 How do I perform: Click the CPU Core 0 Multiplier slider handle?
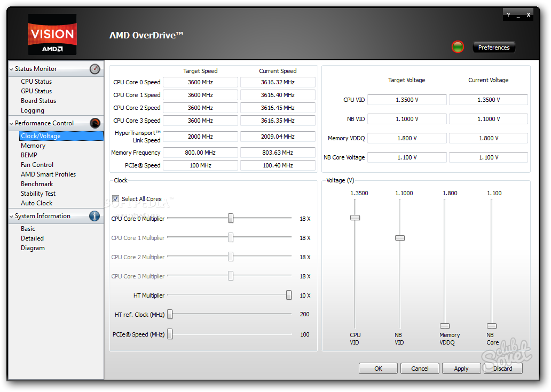tap(231, 218)
